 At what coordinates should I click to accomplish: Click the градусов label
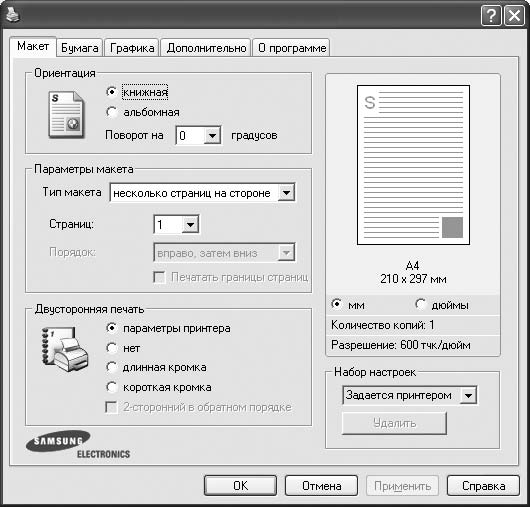pos(254,135)
